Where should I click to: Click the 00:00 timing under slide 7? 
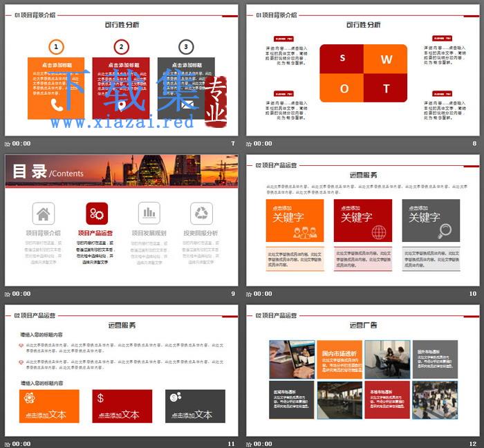21,144
